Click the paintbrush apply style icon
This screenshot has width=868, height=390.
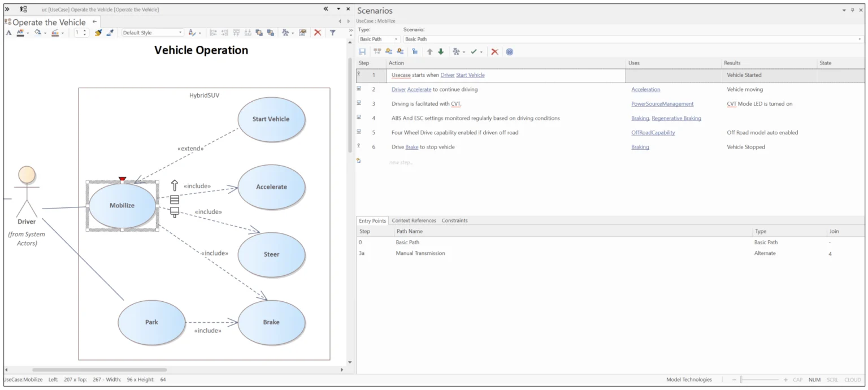(x=98, y=33)
